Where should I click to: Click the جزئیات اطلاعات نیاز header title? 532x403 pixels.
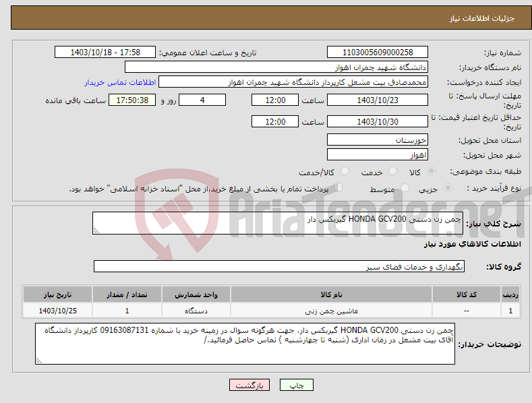tap(482, 18)
